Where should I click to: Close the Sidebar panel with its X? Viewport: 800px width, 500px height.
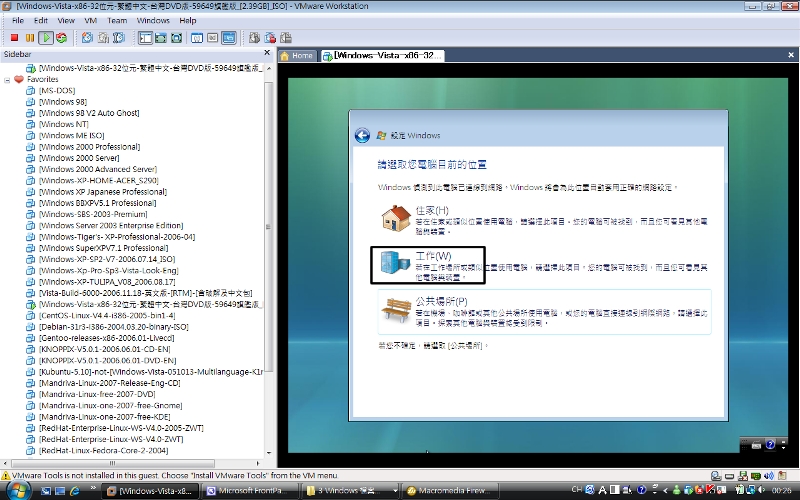click(267, 53)
